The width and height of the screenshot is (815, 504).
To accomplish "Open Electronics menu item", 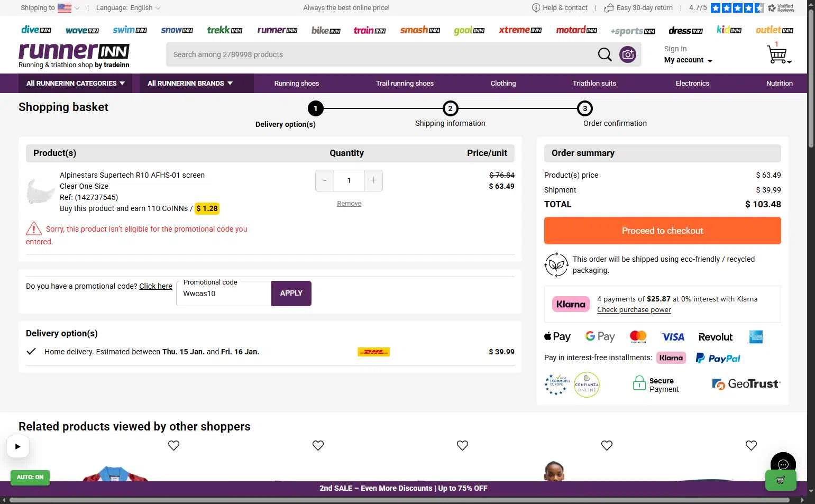I will pos(692,84).
